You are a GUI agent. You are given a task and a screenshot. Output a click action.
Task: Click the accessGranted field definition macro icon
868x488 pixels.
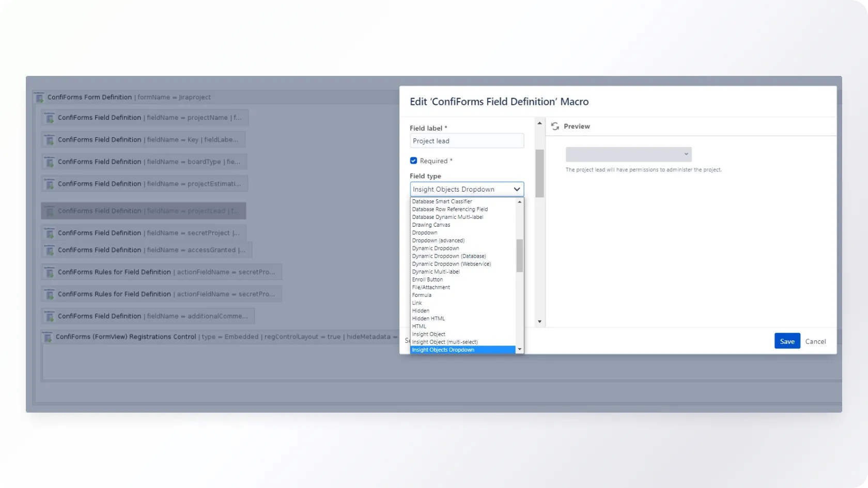pyautogui.click(x=50, y=250)
